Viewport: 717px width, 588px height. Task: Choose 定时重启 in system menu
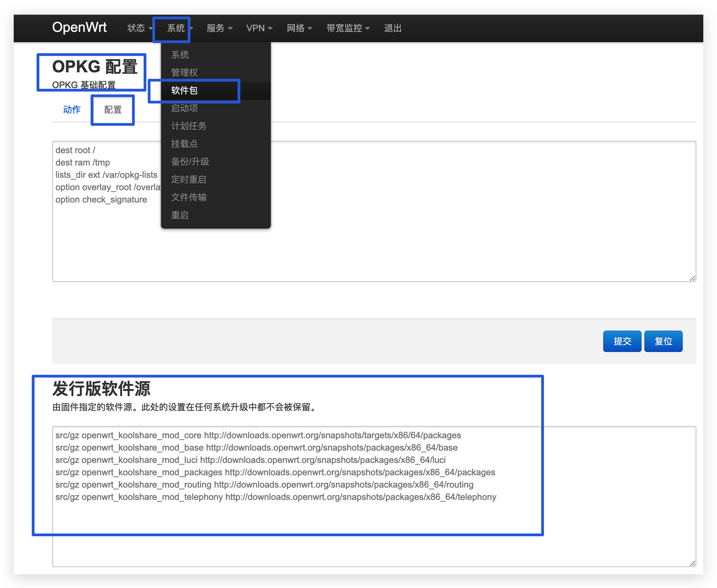189,180
